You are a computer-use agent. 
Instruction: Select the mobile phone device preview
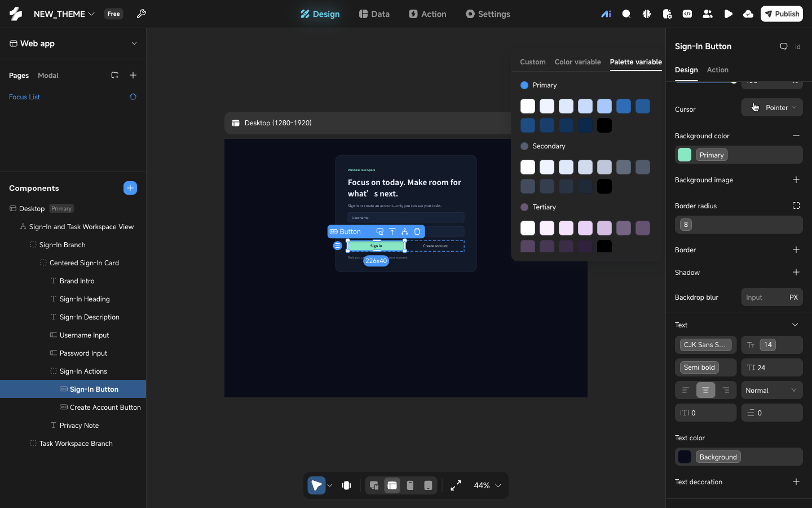[x=411, y=485]
